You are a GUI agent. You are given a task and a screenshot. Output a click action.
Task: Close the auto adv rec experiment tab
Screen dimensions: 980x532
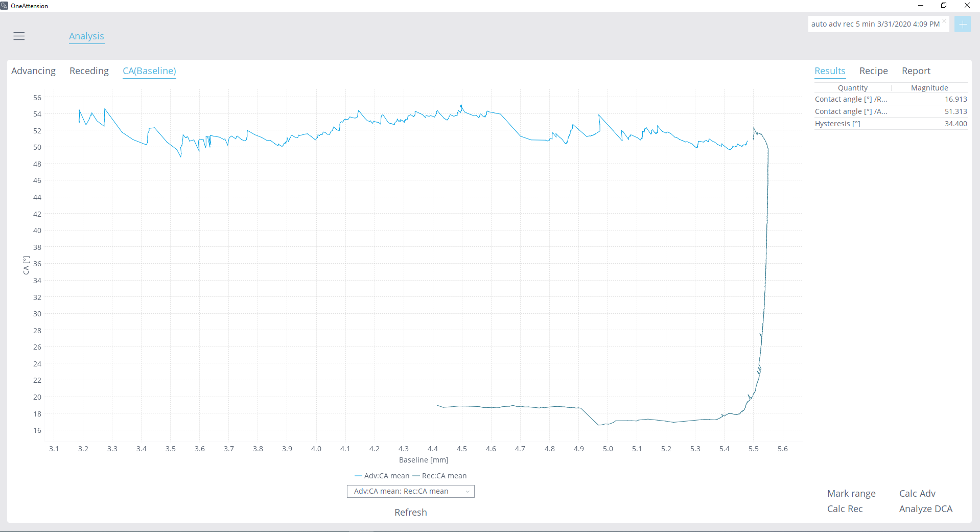(x=944, y=21)
